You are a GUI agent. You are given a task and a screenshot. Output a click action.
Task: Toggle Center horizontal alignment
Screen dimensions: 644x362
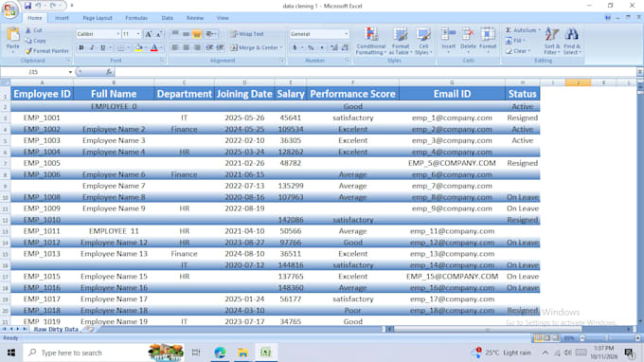[186, 47]
